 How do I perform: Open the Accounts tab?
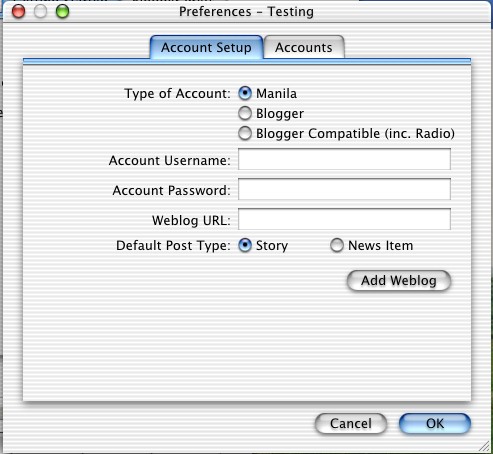[304, 47]
